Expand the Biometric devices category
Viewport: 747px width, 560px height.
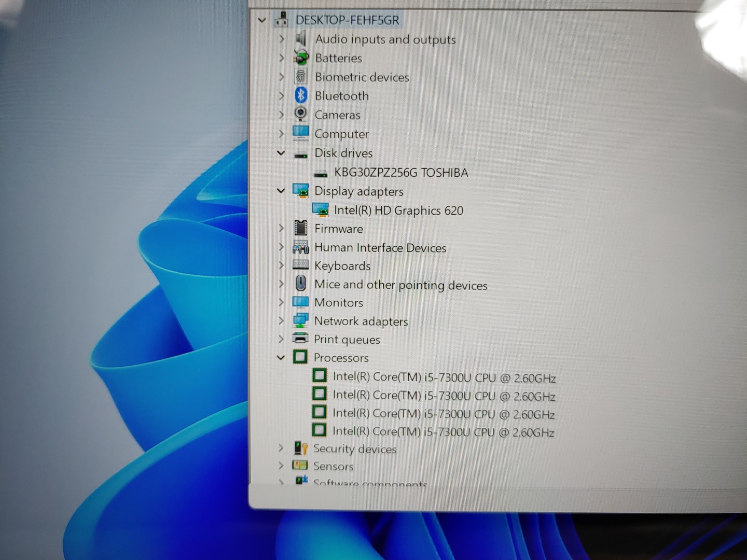(282, 77)
